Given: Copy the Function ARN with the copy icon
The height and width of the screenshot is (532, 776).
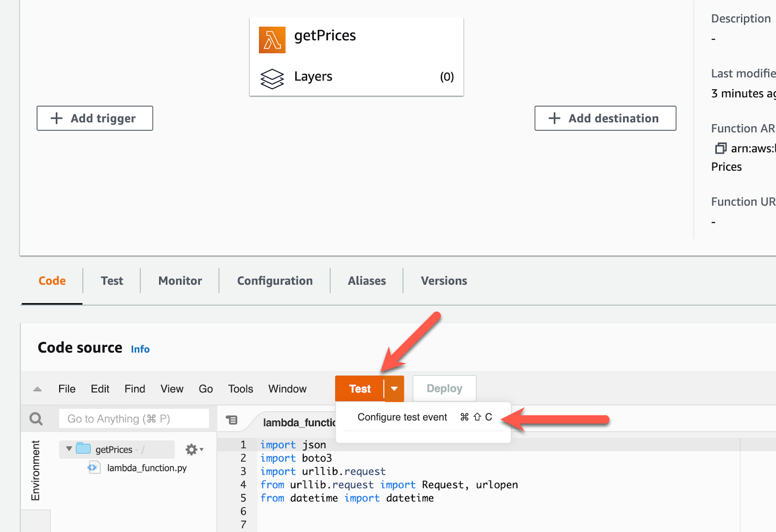Looking at the screenshot, I should pos(721,148).
